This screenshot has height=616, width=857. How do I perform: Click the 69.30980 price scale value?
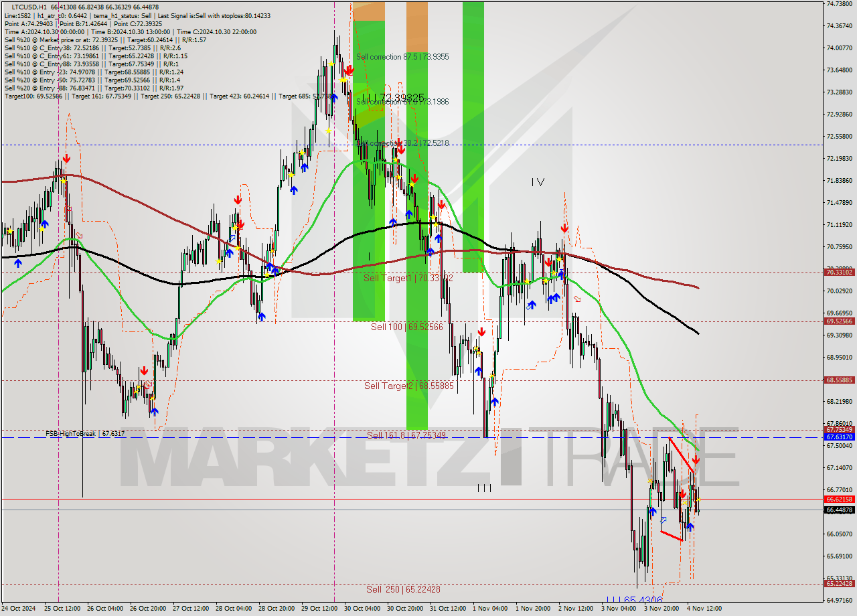[x=839, y=335]
